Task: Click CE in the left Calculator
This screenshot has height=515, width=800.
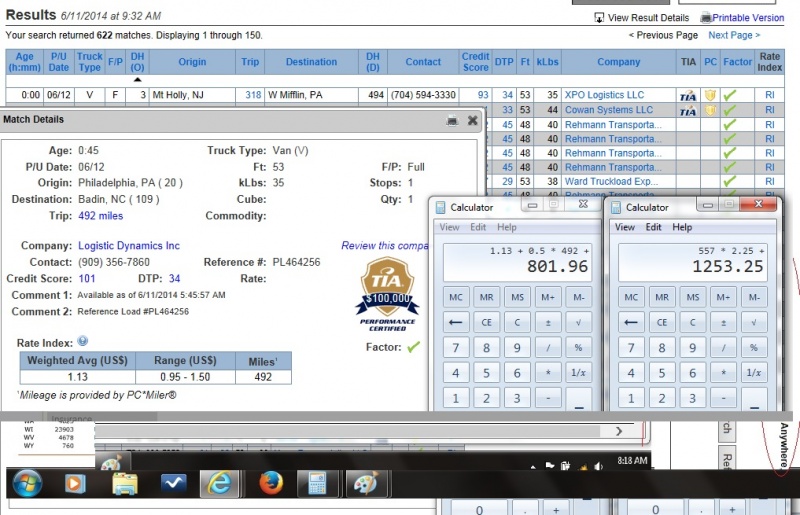Action: pos(486,322)
